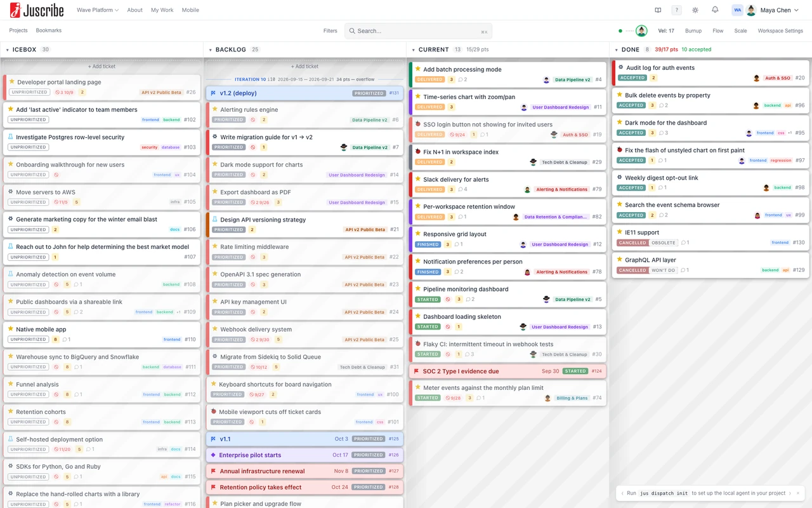Open the My Work menu item
Viewport: 812px width, 508px height.
pos(162,10)
